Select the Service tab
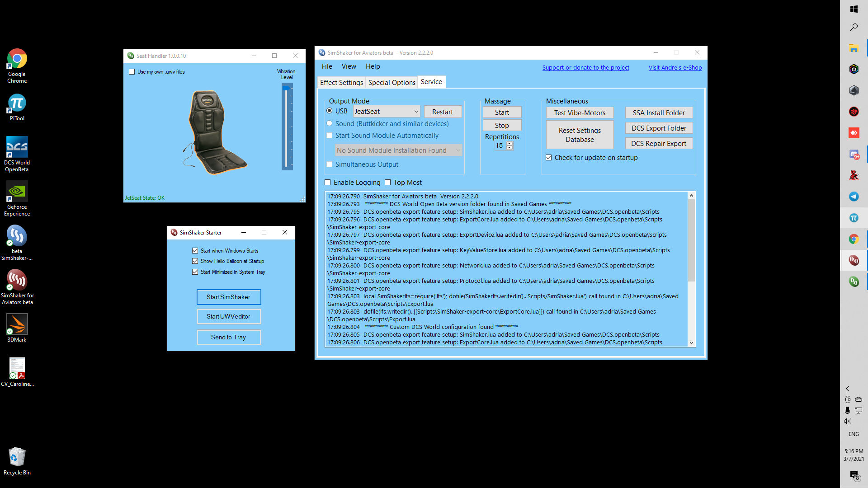Viewport: 868px width, 488px height. click(x=431, y=82)
